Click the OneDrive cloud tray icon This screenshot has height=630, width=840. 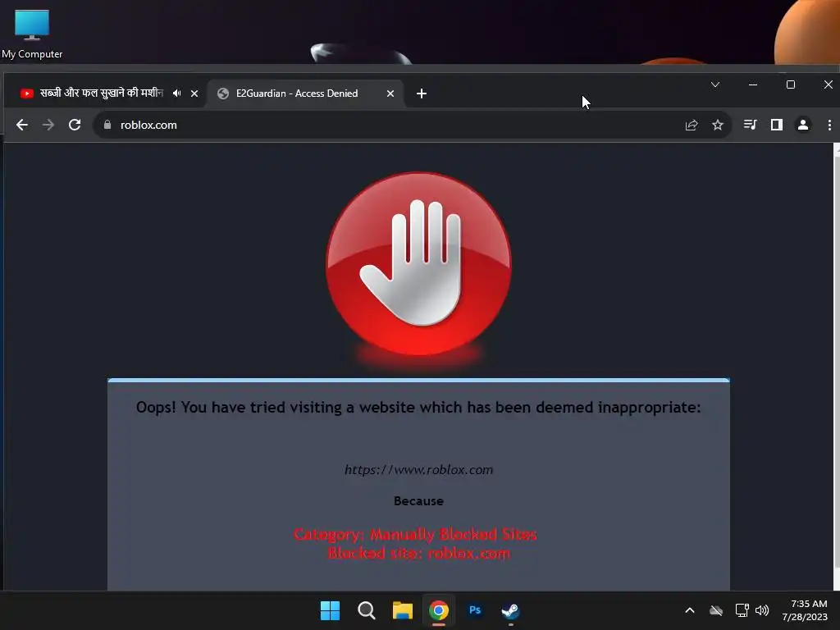[x=715, y=610]
